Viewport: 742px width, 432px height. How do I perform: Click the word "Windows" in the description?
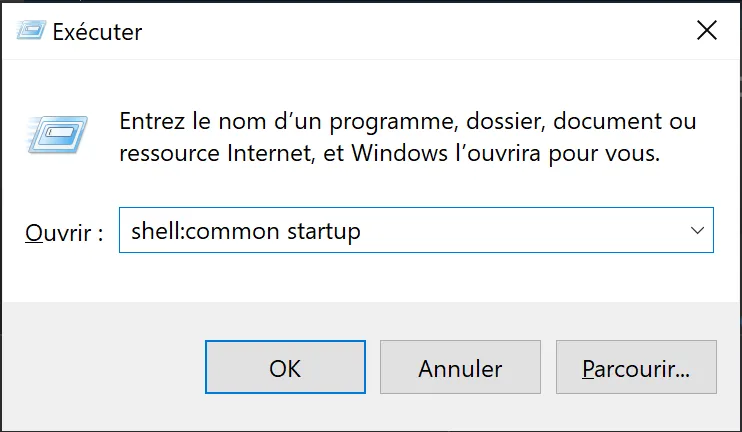(399, 153)
